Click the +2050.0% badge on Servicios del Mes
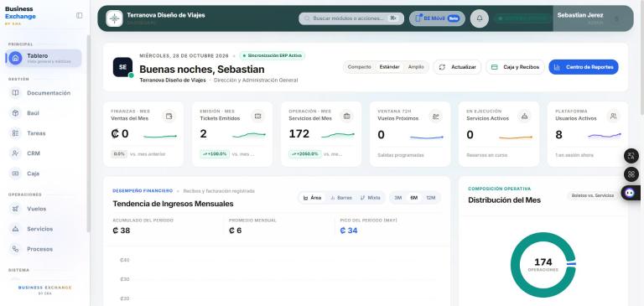This screenshot has height=306, width=644. point(304,154)
